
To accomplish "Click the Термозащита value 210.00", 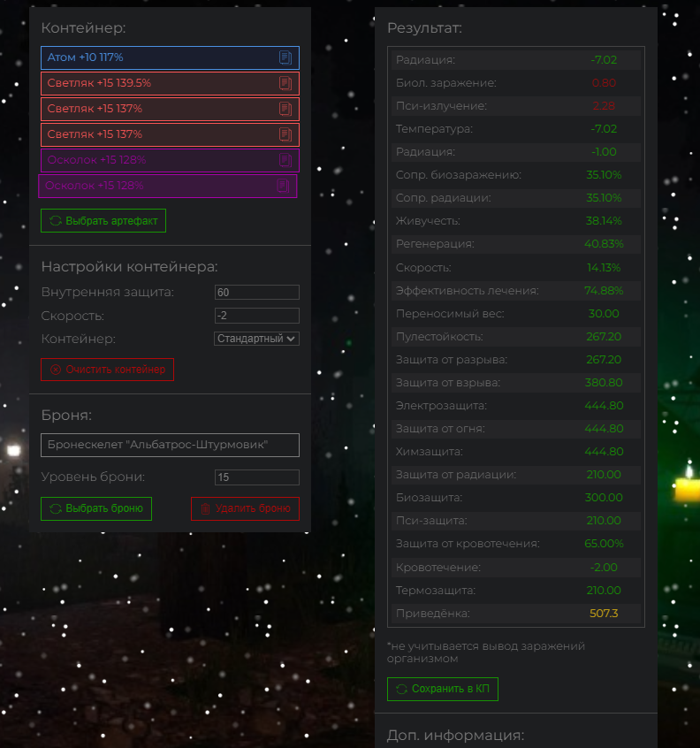I will pyautogui.click(x=604, y=590).
